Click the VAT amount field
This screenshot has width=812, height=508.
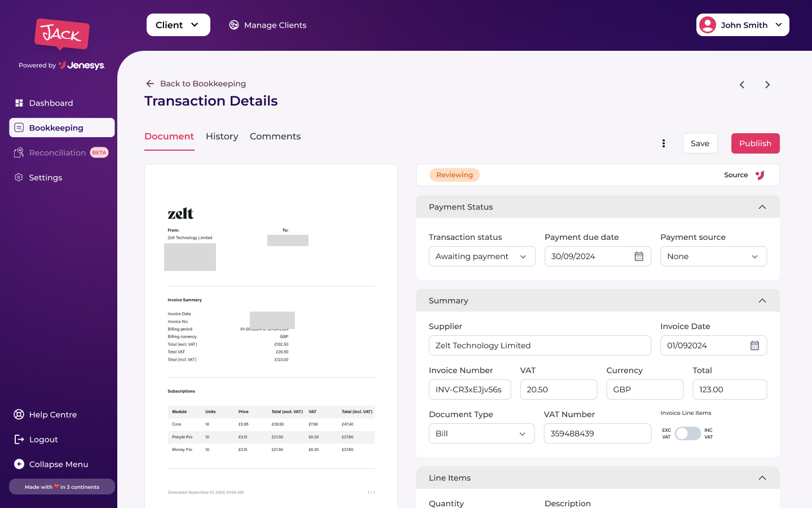(559, 389)
